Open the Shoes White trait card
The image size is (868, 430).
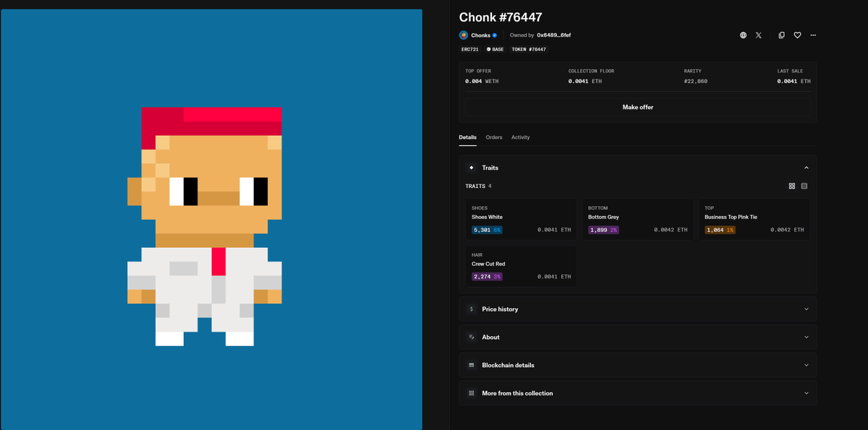pos(522,220)
